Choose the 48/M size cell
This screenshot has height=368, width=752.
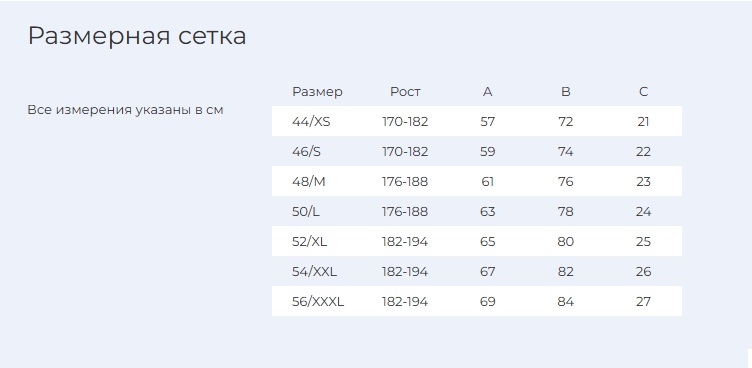pos(308,182)
